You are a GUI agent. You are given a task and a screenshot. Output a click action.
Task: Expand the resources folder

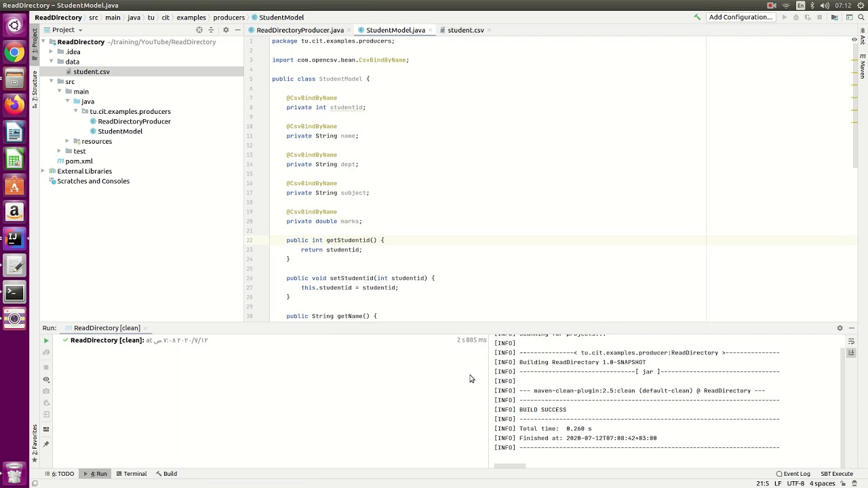pos(67,141)
